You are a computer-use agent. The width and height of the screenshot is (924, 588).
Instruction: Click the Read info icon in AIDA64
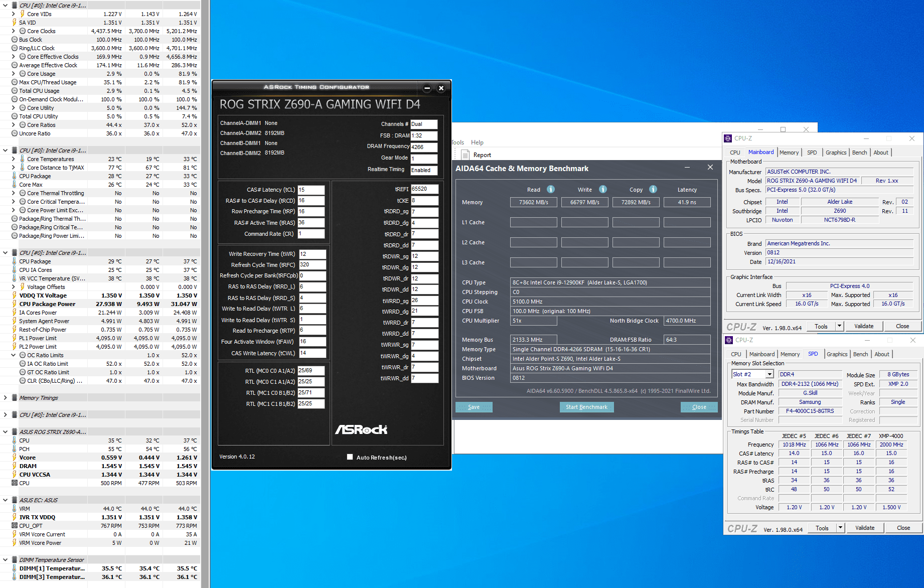click(x=550, y=189)
